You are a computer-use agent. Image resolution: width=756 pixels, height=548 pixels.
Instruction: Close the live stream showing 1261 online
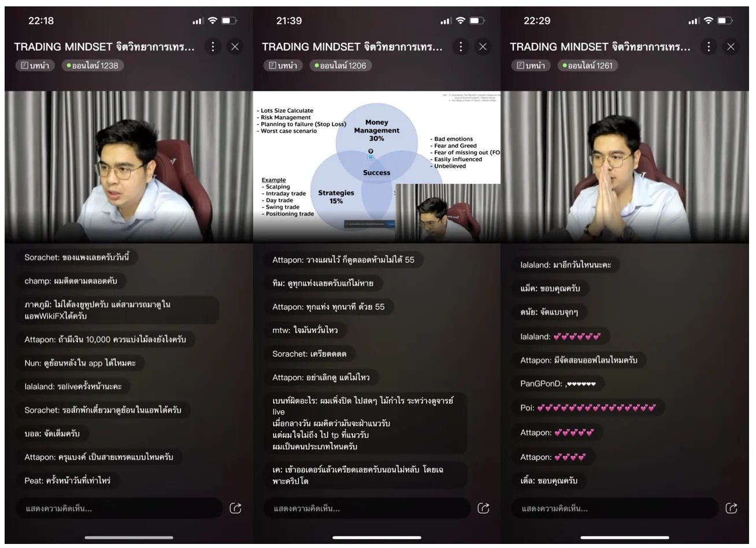(x=731, y=47)
